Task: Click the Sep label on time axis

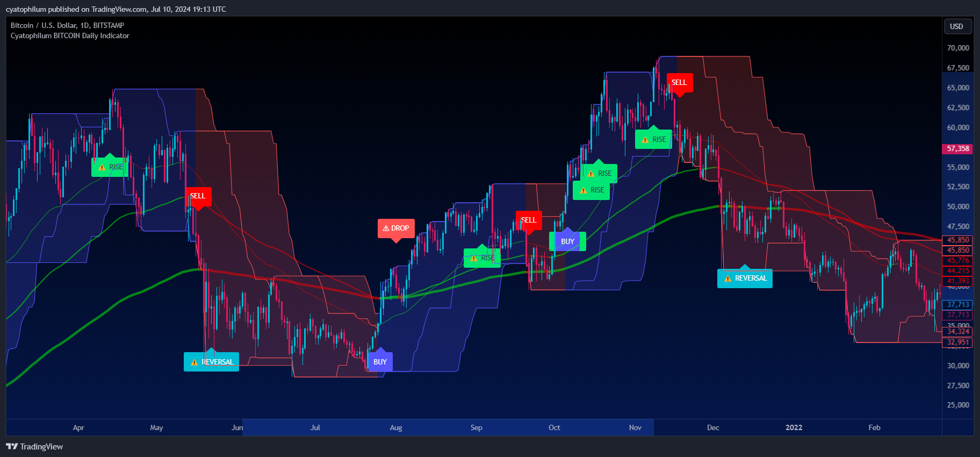Action: pyautogui.click(x=477, y=428)
